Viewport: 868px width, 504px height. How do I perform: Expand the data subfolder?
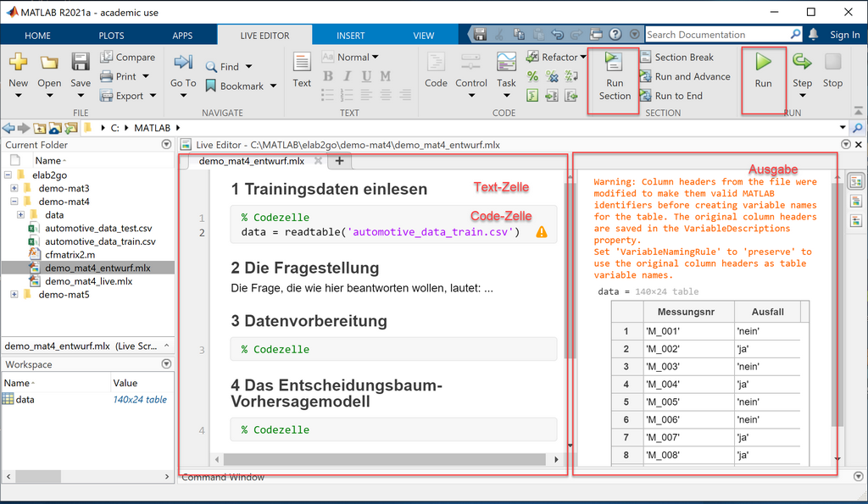[20, 215]
